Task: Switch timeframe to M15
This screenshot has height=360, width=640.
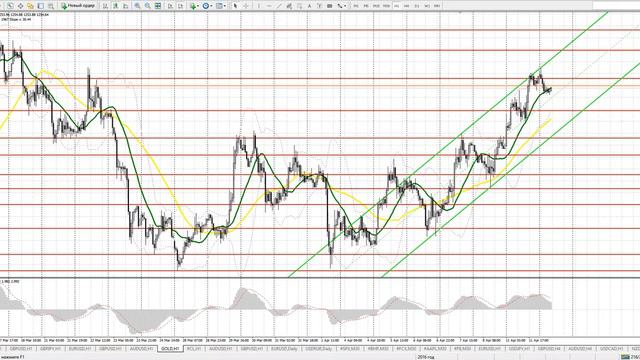Action: tap(376, 6)
